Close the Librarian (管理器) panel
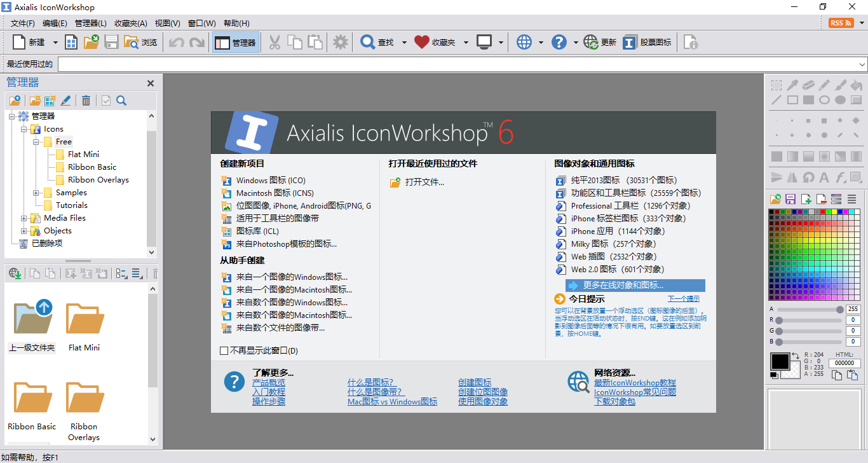 pyautogui.click(x=151, y=83)
